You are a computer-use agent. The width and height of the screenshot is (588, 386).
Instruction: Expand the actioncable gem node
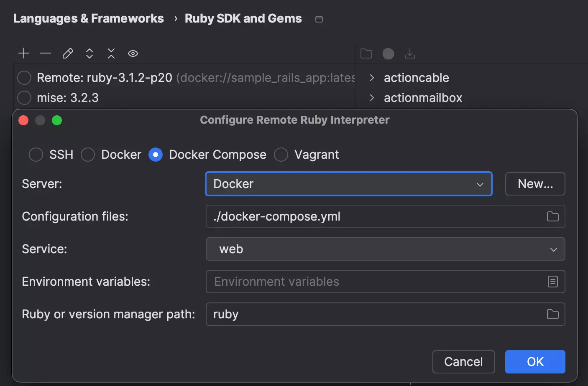pyautogui.click(x=371, y=78)
